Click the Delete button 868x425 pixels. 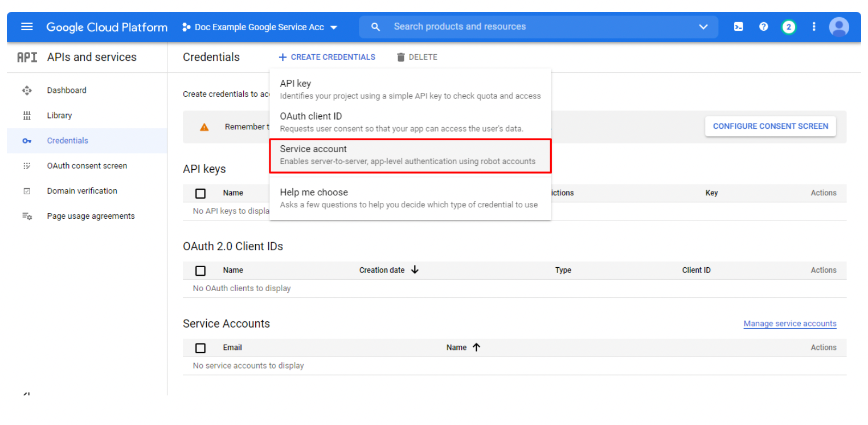tap(417, 57)
